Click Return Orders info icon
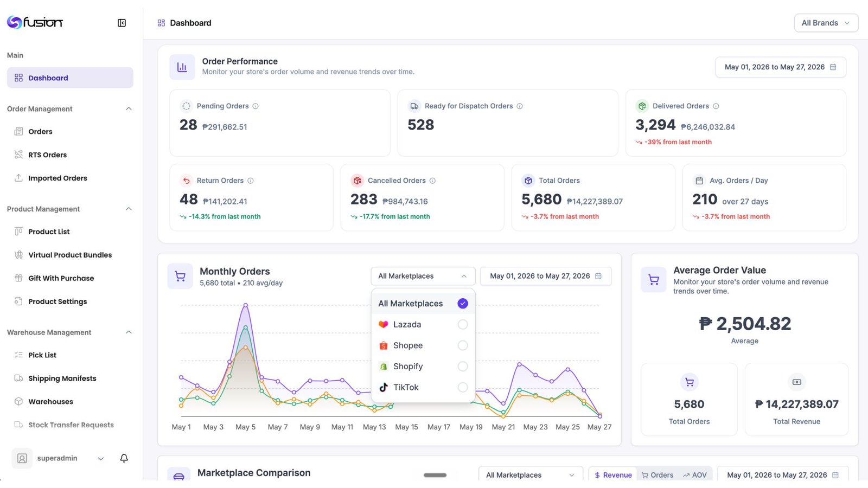Screen dimensions: 868x488 coord(251,181)
